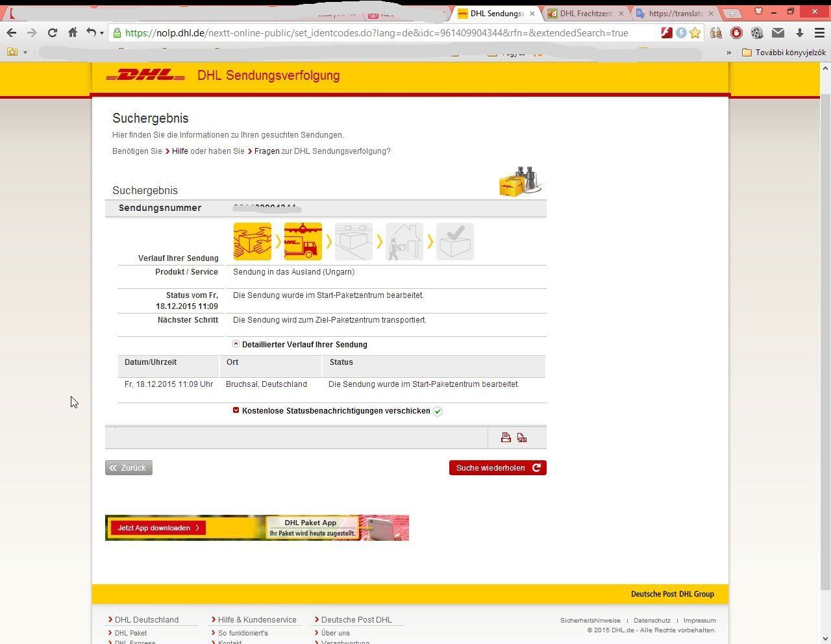Click Bruchsal, Deutschland location cell

[x=266, y=384]
